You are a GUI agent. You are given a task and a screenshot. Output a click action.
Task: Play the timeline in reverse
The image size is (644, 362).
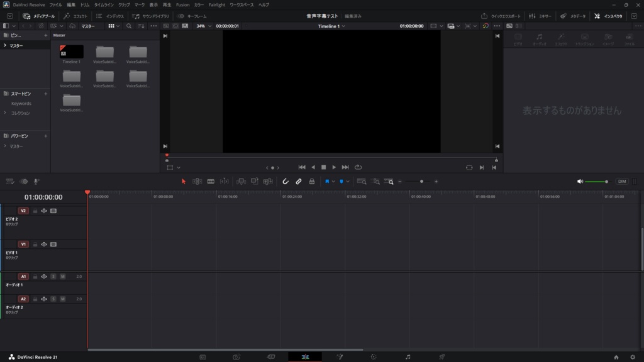pos(313,167)
